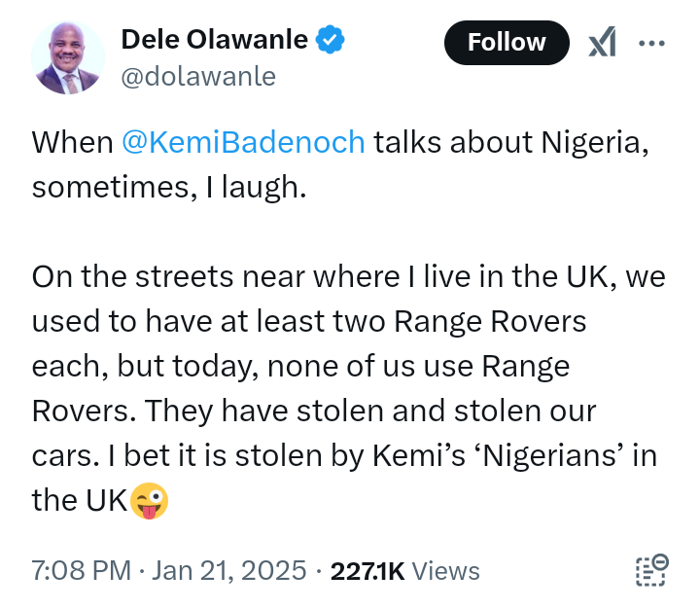The image size is (700, 609).
Task: Click the text 'sometimes, I laugh.'
Action: [169, 187]
